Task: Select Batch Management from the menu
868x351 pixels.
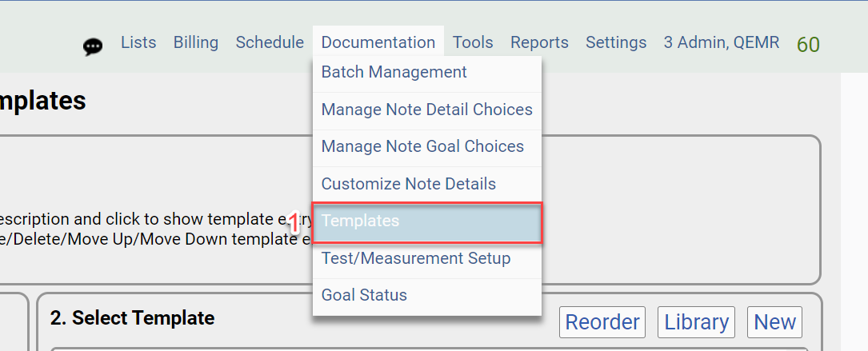Action: tap(394, 72)
